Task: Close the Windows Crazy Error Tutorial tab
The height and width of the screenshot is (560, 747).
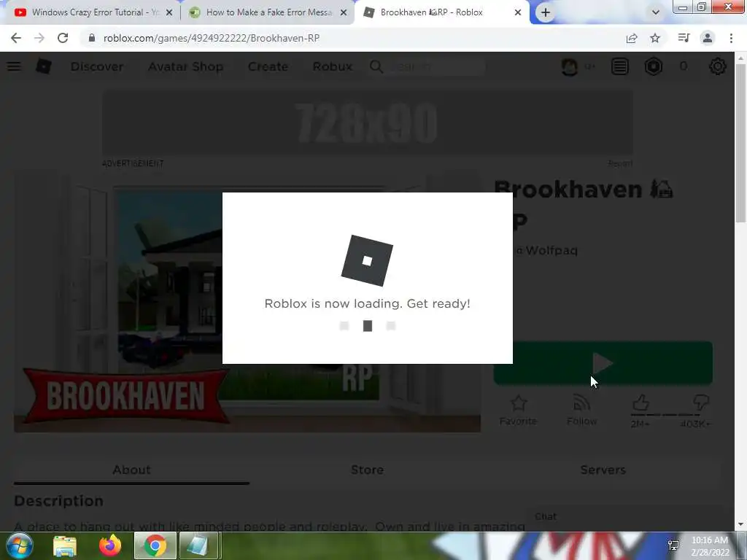Action: [169, 13]
